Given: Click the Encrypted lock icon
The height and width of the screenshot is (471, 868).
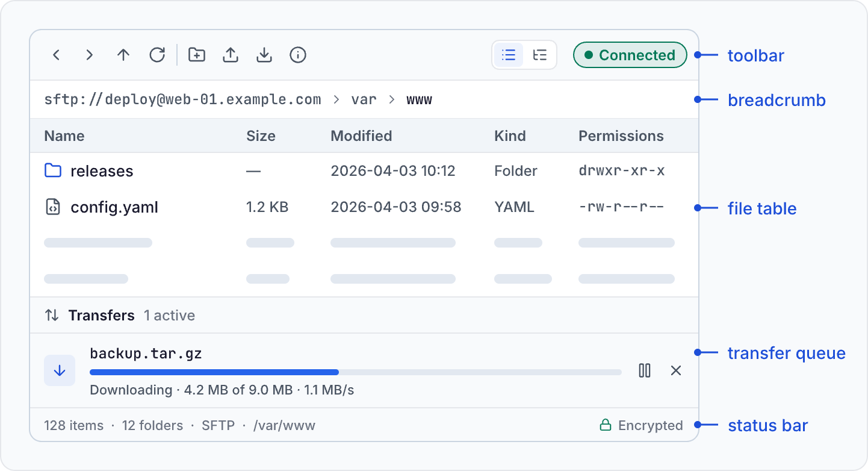Looking at the screenshot, I should point(606,426).
